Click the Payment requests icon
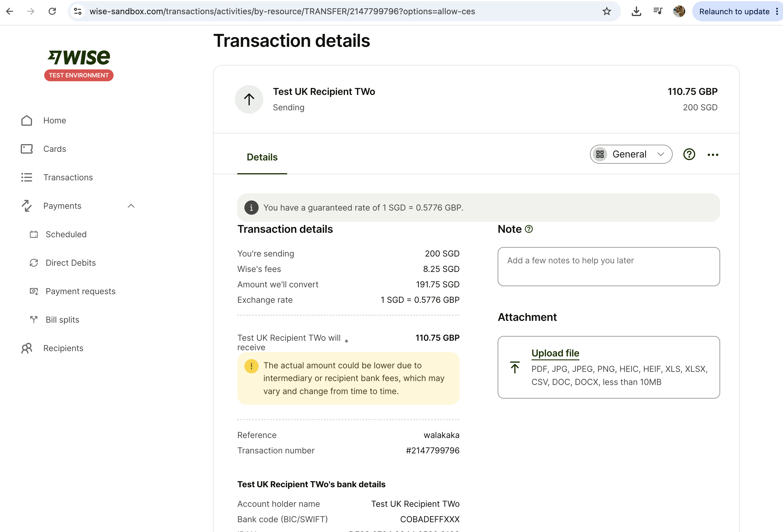The image size is (783, 532). (x=34, y=291)
